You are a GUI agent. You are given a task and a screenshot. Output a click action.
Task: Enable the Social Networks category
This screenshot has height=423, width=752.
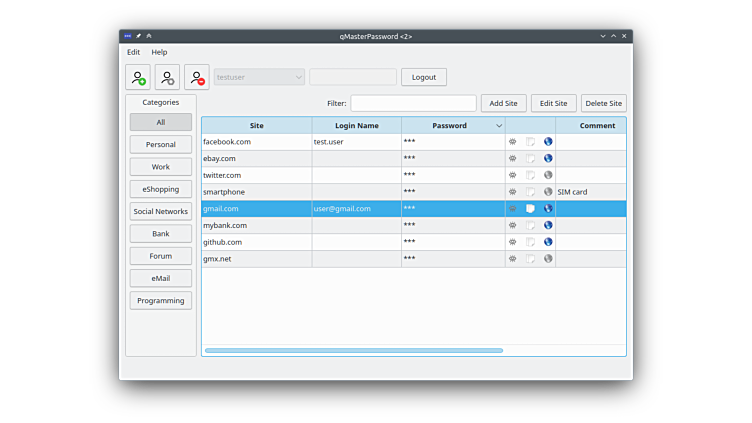tap(161, 212)
